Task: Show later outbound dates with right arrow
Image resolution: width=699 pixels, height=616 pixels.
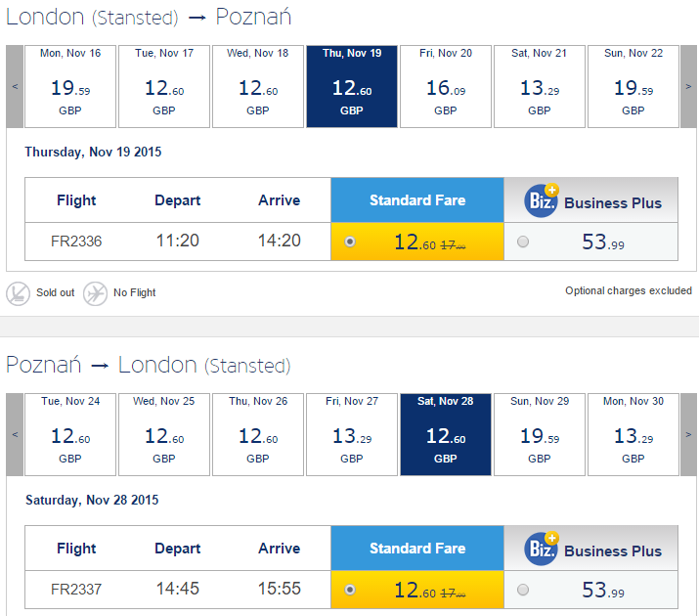Action: pyautogui.click(x=689, y=86)
